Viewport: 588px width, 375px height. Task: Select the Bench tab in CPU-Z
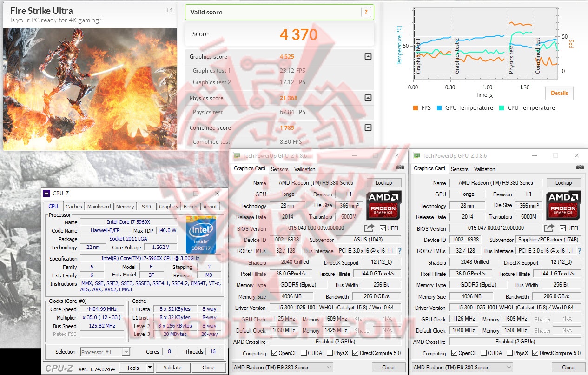pos(190,207)
